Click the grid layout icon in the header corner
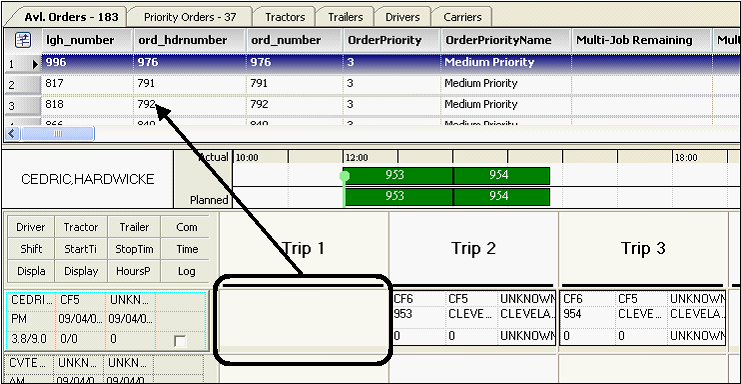This screenshot has height=384, width=741. point(23,40)
